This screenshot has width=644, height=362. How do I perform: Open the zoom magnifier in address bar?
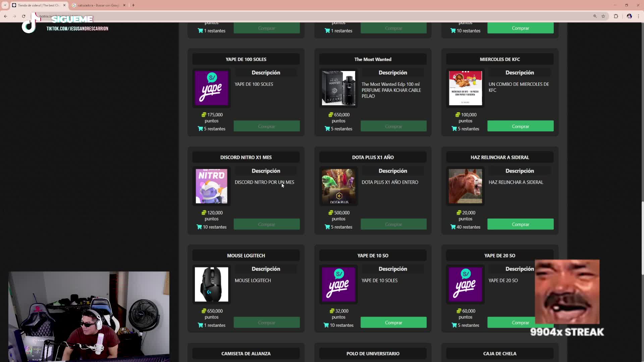[595, 16]
